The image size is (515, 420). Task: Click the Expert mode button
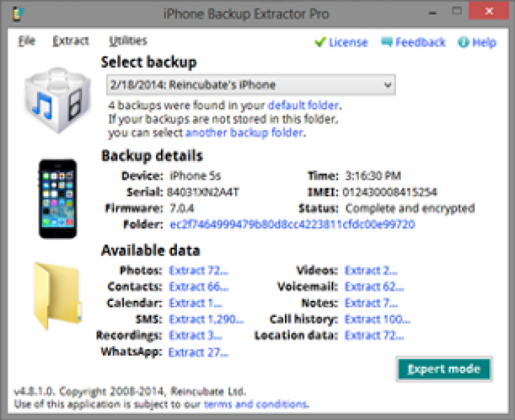[444, 369]
